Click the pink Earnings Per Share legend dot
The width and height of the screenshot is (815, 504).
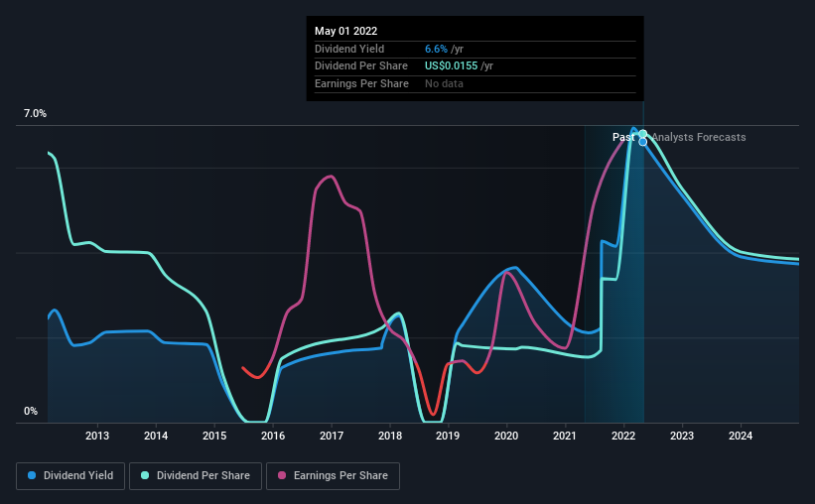(282, 475)
